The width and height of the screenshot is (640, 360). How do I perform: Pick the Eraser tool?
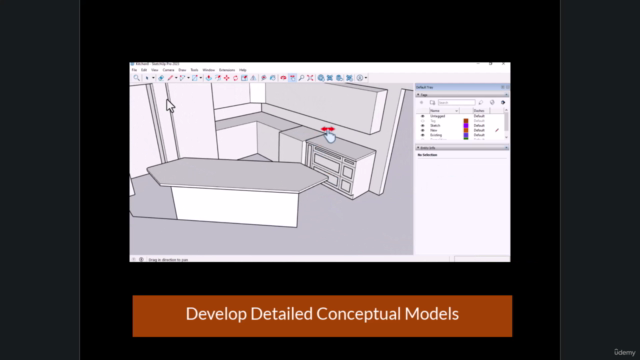coord(161,78)
